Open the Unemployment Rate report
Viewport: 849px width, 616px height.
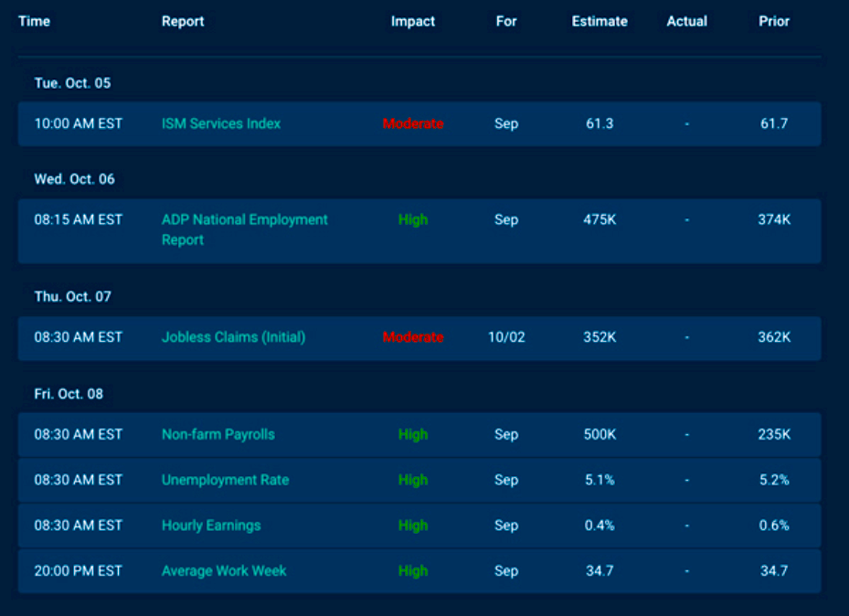(x=225, y=480)
